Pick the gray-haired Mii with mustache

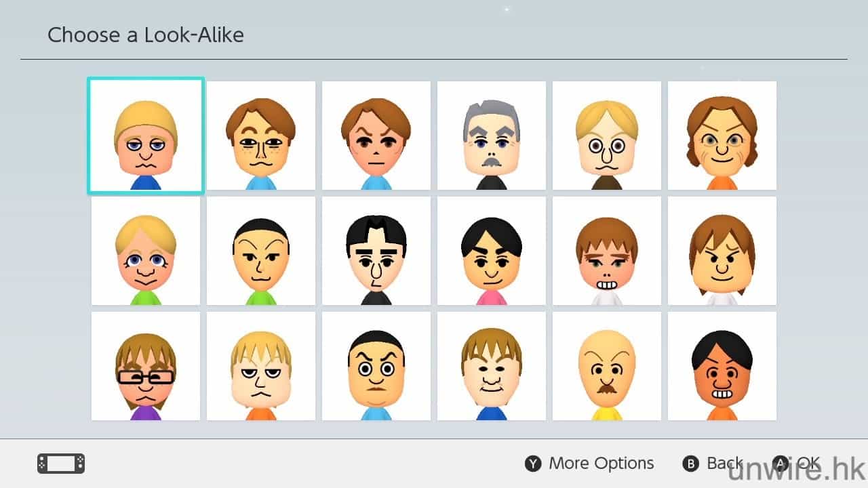492,136
